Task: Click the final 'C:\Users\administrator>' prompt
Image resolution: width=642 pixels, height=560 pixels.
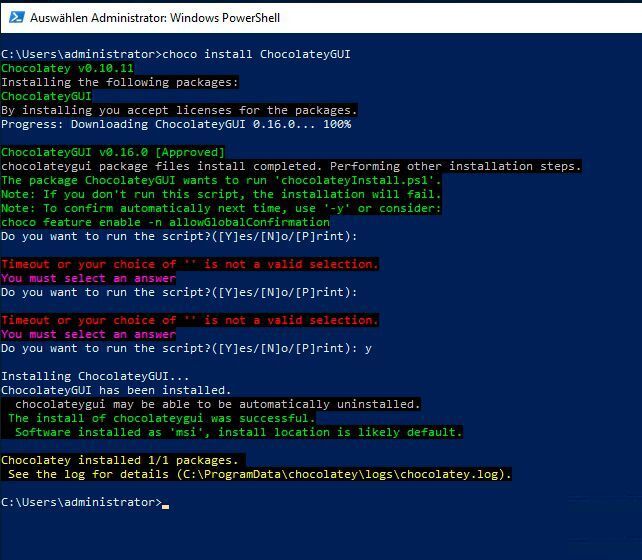Action: pyautogui.click(x=81, y=502)
